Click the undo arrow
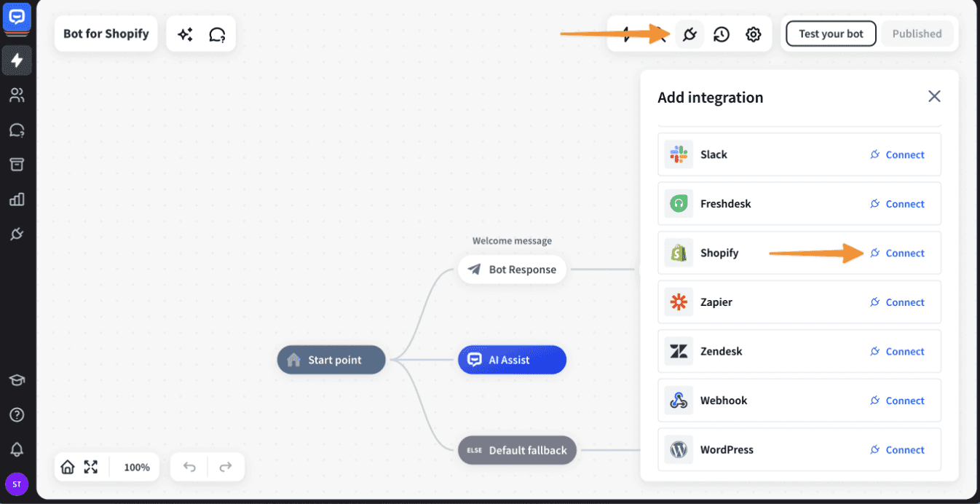The height and width of the screenshot is (504, 980). (189, 467)
